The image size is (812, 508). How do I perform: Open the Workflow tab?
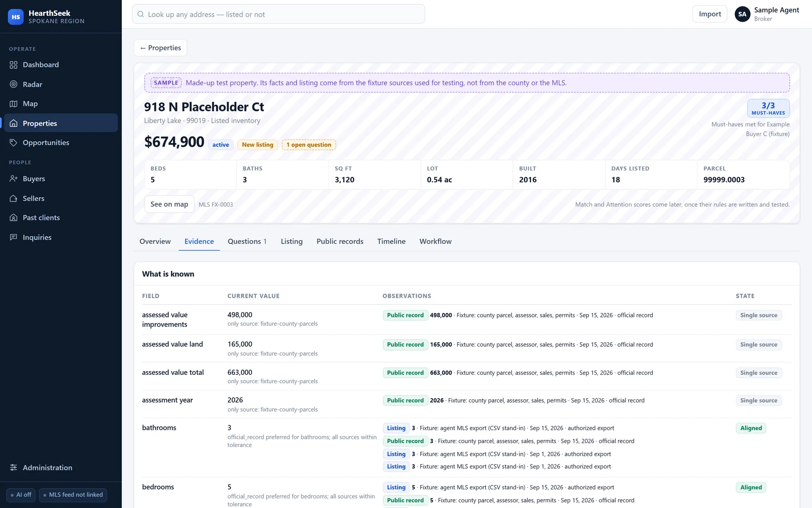click(435, 241)
